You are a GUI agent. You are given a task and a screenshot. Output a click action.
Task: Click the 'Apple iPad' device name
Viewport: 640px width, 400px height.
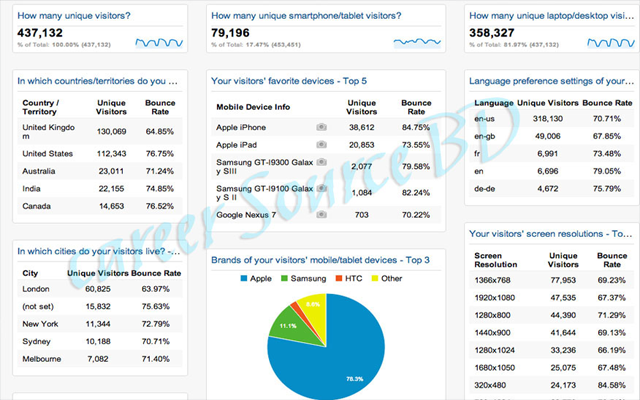point(236,145)
